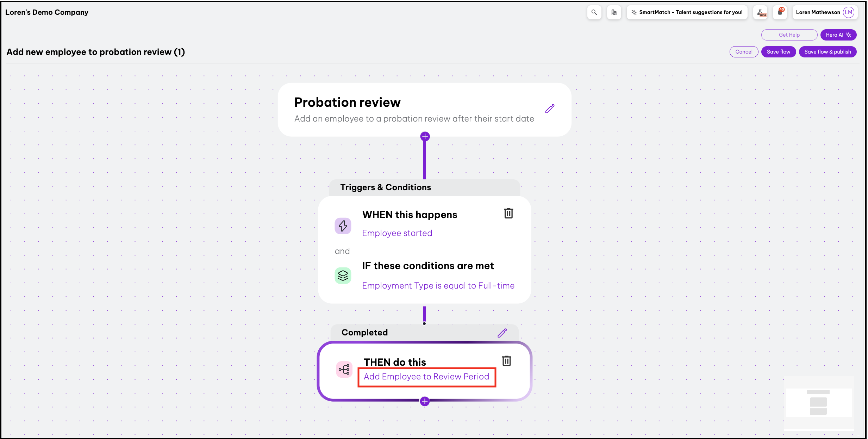Delete the WHEN this happens trigger
This screenshot has width=868, height=439.
pos(508,213)
